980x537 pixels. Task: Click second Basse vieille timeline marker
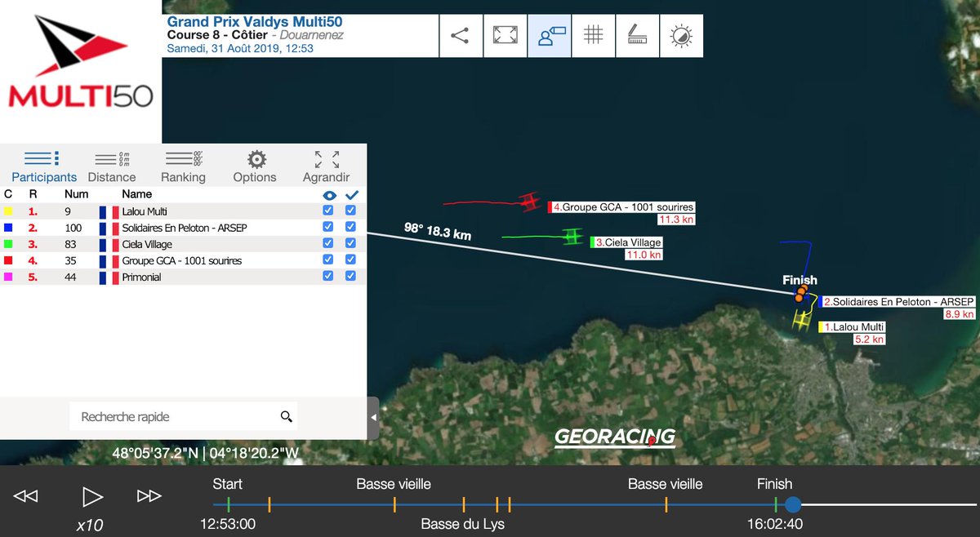click(666, 504)
